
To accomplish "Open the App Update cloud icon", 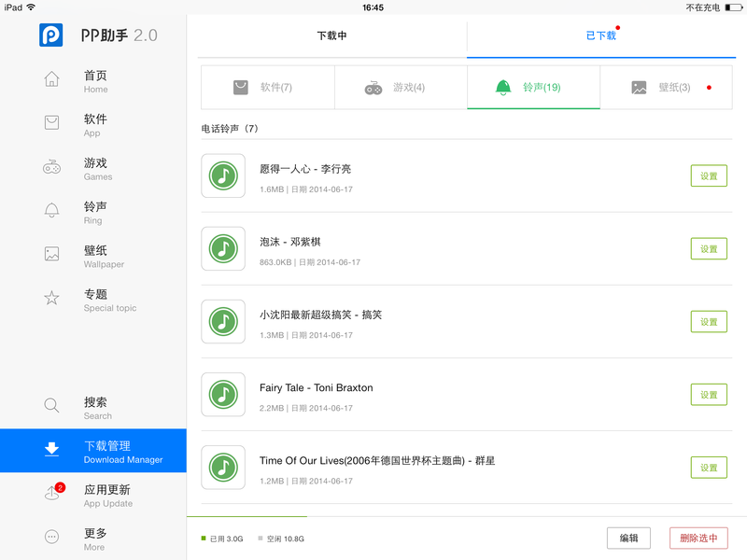I will pos(51,494).
